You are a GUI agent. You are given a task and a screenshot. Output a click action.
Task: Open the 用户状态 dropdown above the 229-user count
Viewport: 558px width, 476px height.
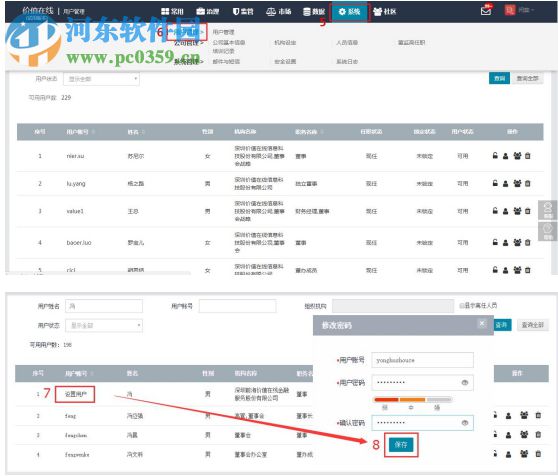101,79
